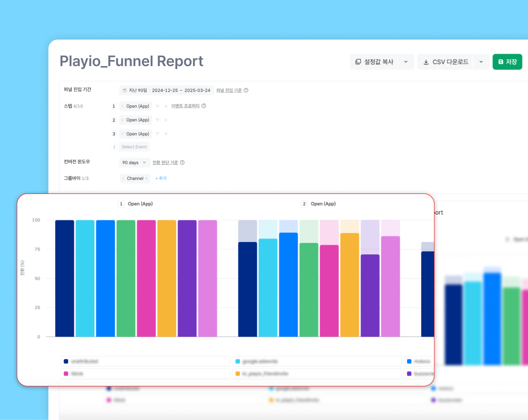This screenshot has width=528, height=420.
Task: Click the filter icon for step 1
Action: click(x=157, y=106)
